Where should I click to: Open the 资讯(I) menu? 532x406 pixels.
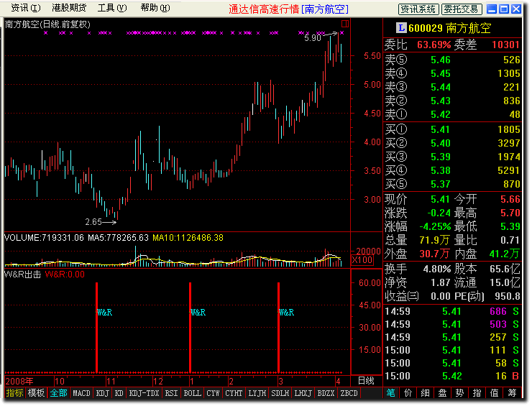point(25,8)
